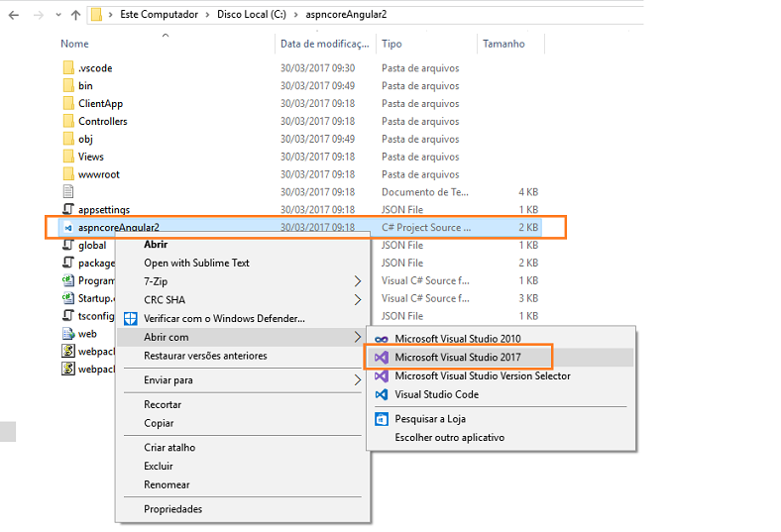Viewport: 781px width, 532px height.
Task: Select the ClientApp folder icon
Action: pos(68,103)
